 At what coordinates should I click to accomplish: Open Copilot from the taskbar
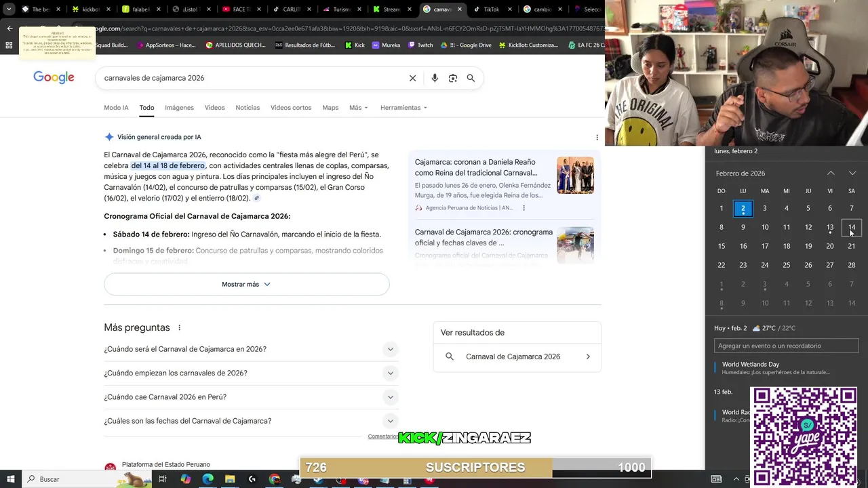(185, 479)
